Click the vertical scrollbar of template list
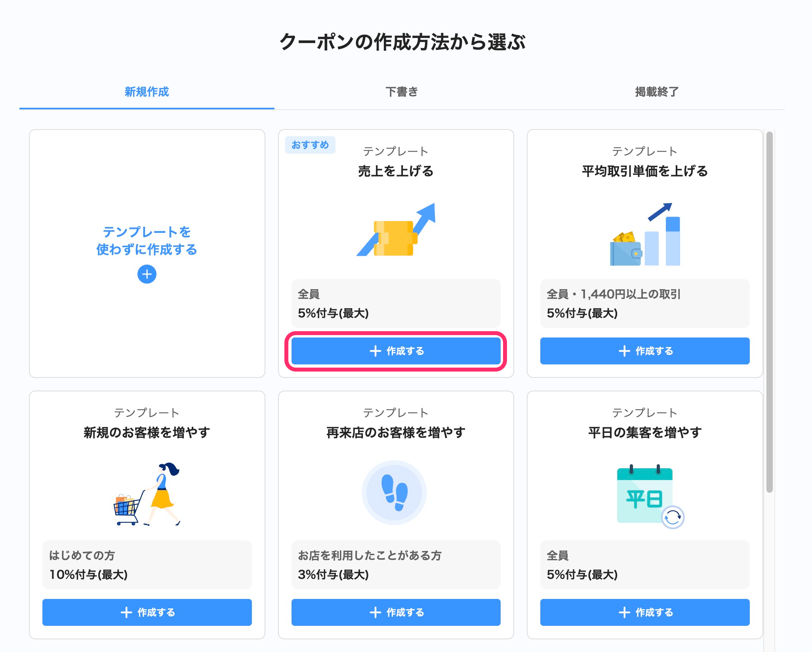Viewport: 812px width, 652px height. (769, 312)
